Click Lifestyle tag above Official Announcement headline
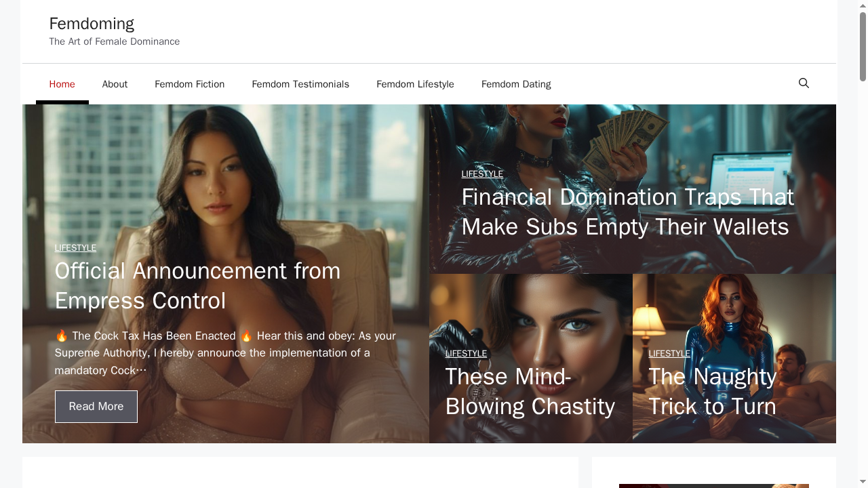The width and height of the screenshot is (868, 488). tap(75, 248)
